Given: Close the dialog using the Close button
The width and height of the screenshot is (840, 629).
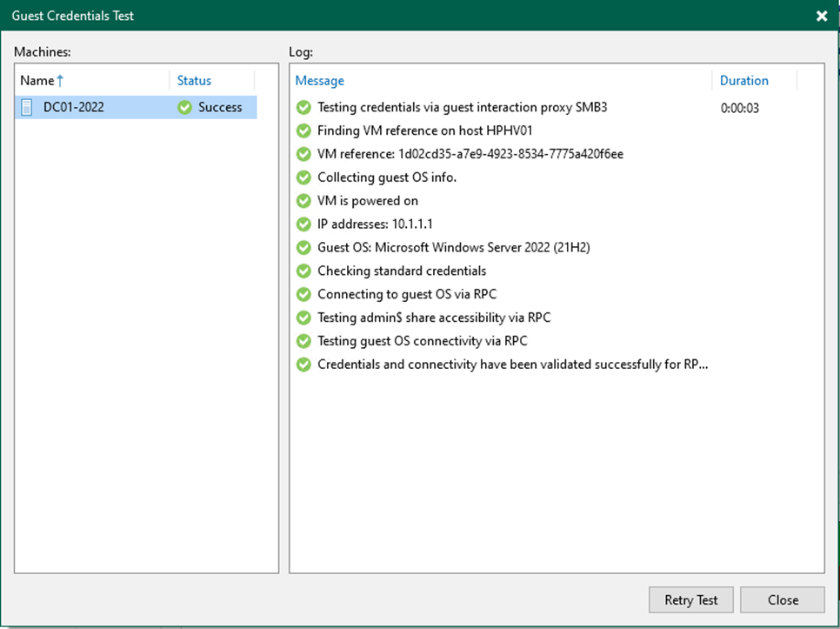Looking at the screenshot, I should point(782,599).
